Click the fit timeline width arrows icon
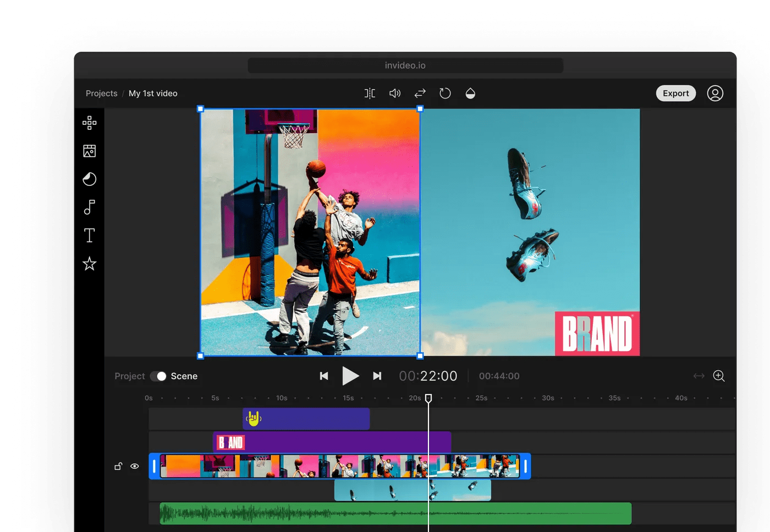The width and height of the screenshot is (770, 532). coord(699,376)
